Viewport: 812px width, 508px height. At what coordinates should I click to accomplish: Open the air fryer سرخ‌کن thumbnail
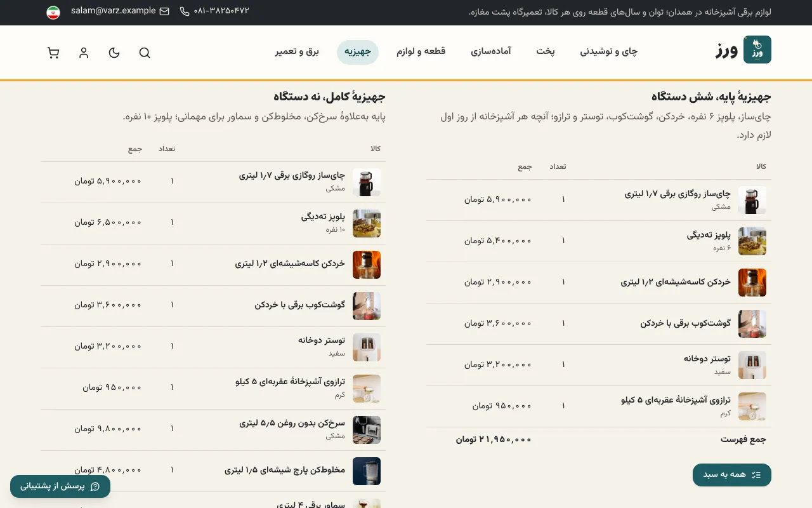click(367, 430)
